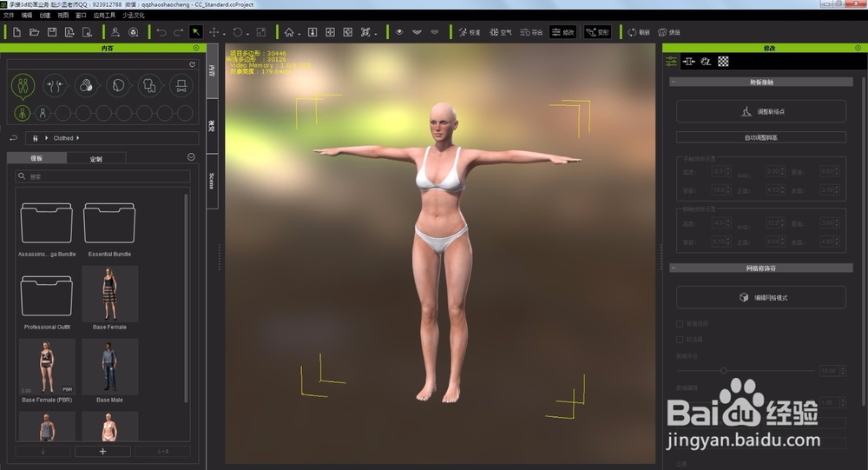Click the content path back arrow
The height and width of the screenshot is (470, 868).
(x=14, y=138)
